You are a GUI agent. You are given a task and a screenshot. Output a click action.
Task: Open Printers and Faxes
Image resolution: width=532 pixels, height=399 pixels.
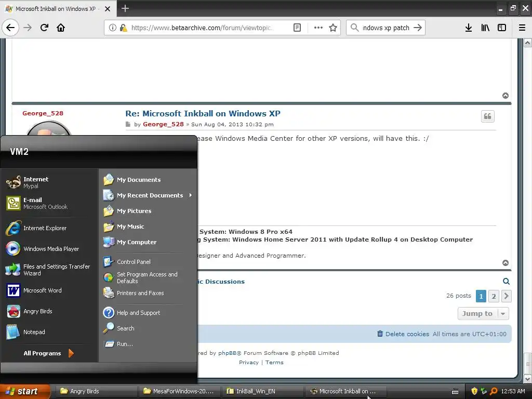pos(148,293)
